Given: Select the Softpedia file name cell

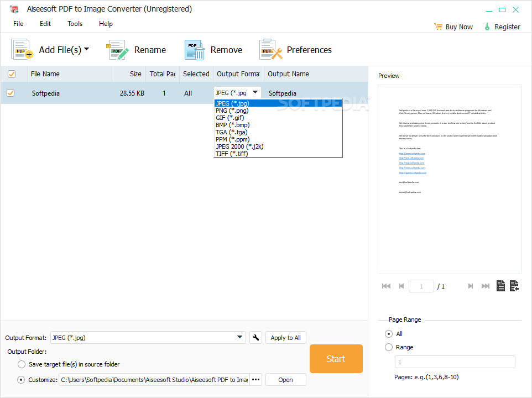Looking at the screenshot, I should click(x=46, y=93).
